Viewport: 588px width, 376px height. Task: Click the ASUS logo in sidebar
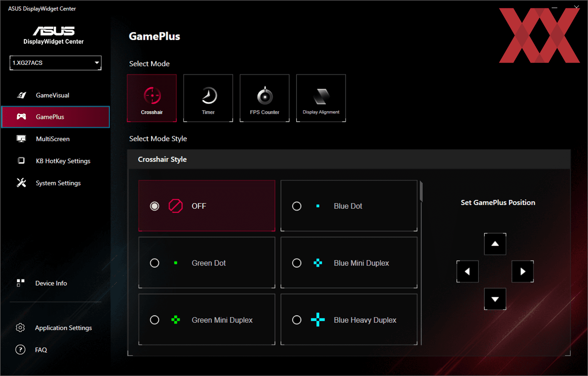coord(54,31)
